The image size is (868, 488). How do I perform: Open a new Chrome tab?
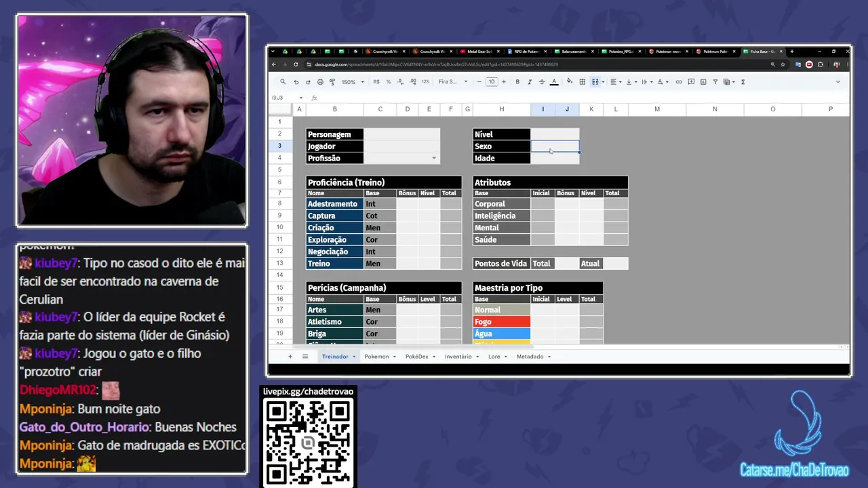[791, 52]
